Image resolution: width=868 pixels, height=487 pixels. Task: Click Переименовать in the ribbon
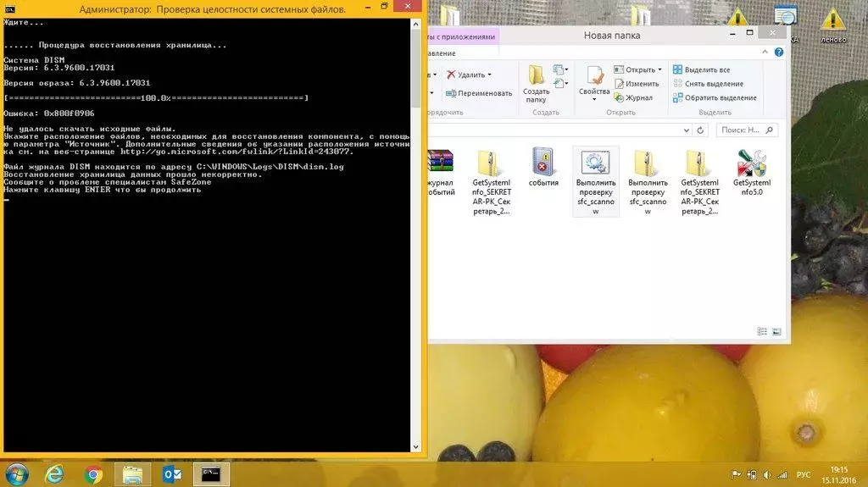click(x=479, y=93)
